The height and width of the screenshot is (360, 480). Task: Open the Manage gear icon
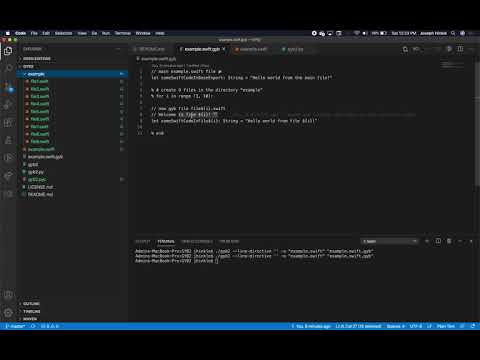[8, 312]
